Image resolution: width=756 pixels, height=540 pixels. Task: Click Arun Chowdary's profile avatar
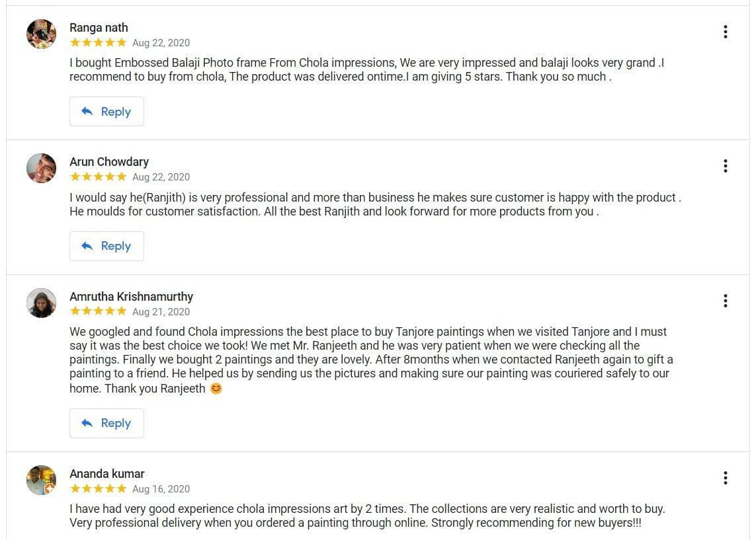(x=41, y=168)
